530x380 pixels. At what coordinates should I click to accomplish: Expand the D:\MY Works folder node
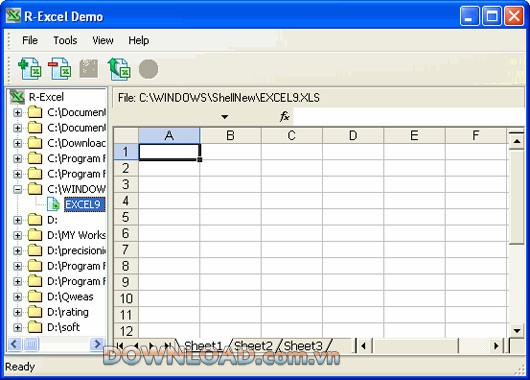click(x=17, y=235)
